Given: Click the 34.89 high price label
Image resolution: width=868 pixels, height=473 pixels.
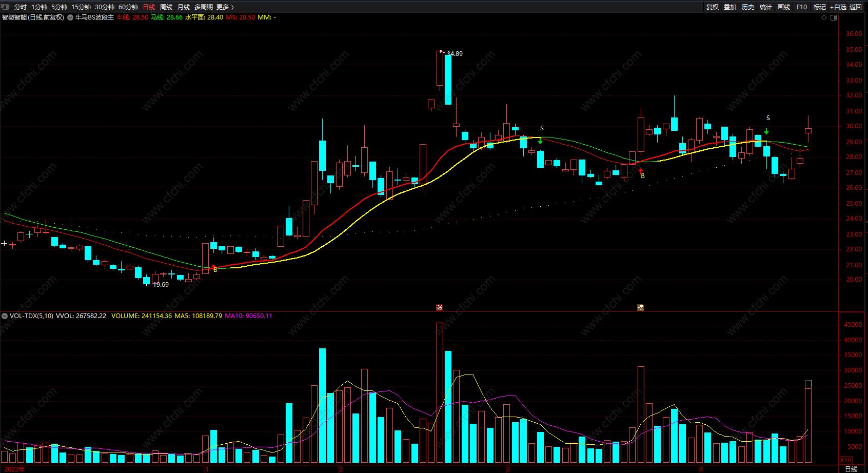Looking at the screenshot, I should tap(455, 53).
